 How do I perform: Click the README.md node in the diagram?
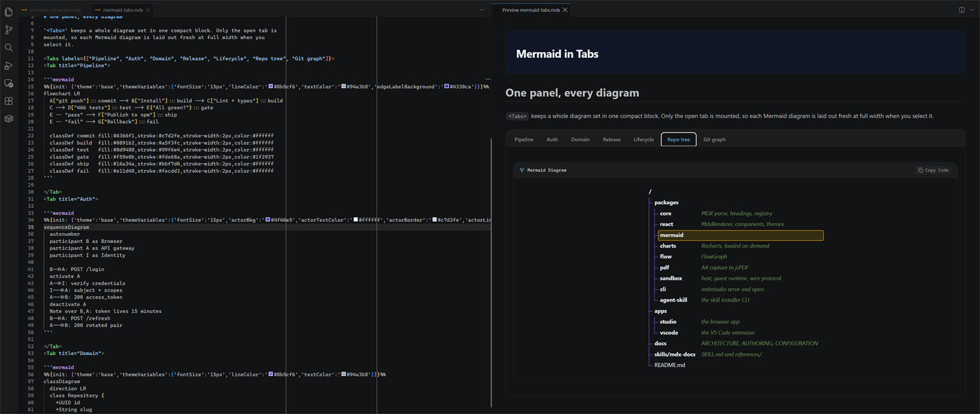coord(669,365)
